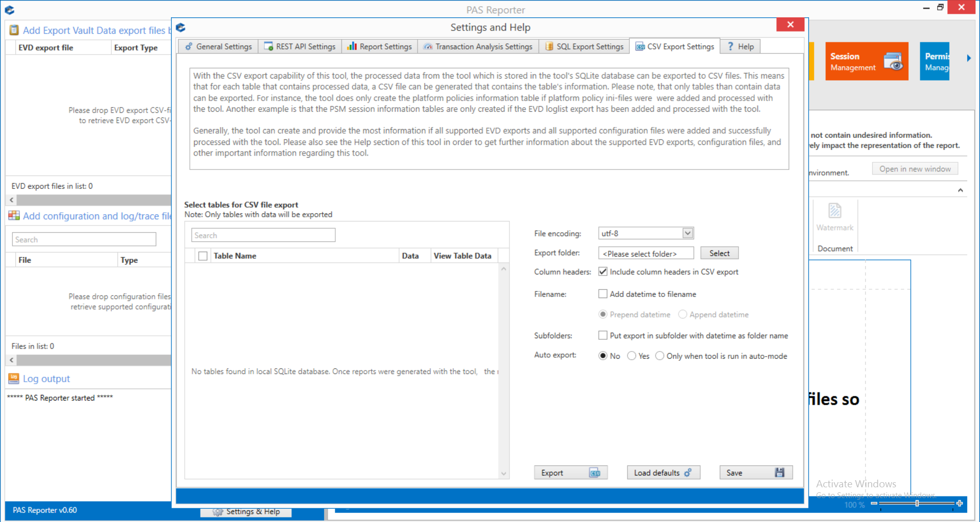Click table list scrollbar up arrow
980x522 pixels.
coord(503,269)
